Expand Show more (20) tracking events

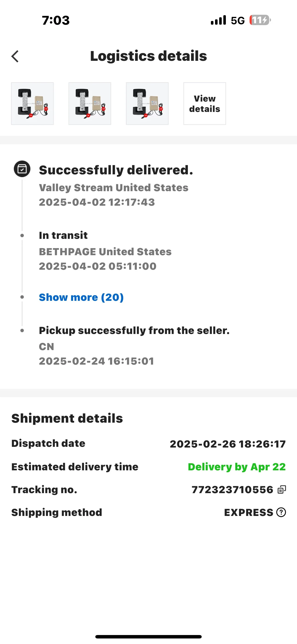point(81,297)
